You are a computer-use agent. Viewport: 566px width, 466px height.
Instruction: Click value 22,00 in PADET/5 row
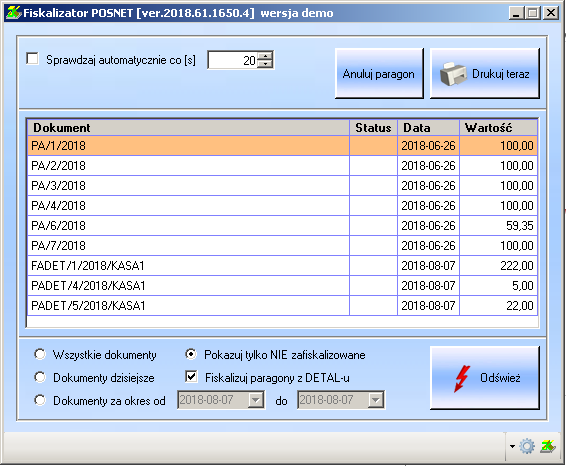(x=519, y=306)
